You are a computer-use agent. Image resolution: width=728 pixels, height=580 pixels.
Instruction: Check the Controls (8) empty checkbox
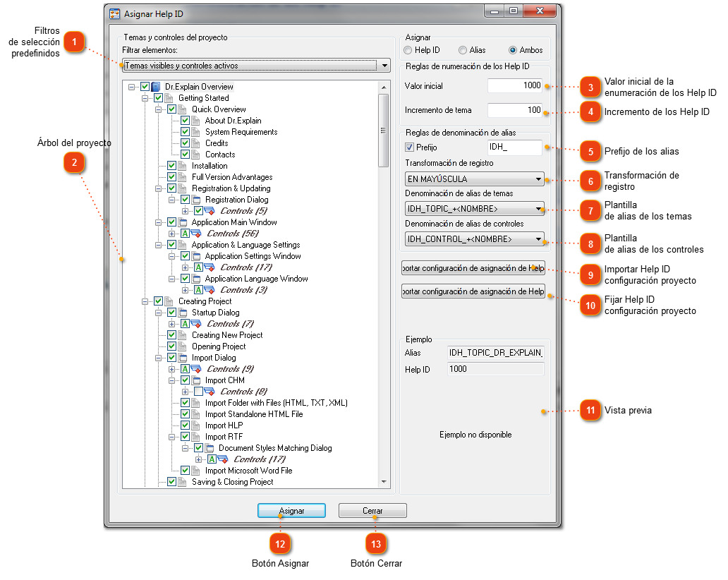coord(198,392)
